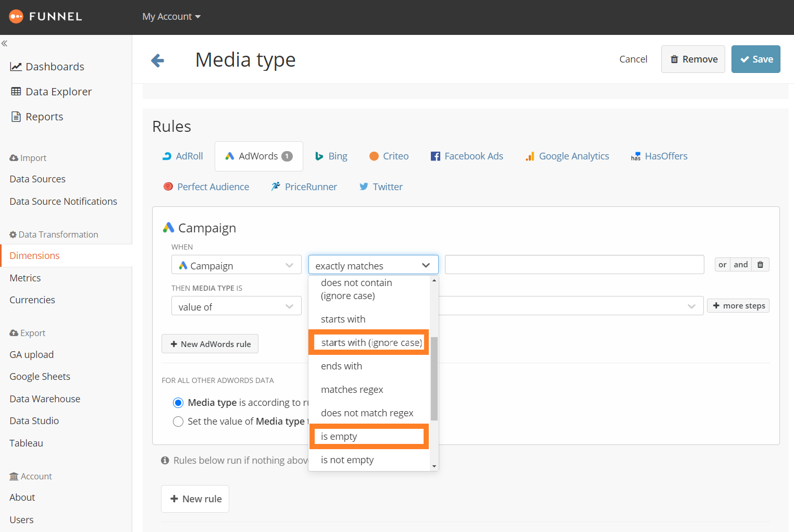Switch to the Criteo tab
Viewport: 794px width, 532px height.
[x=389, y=156]
